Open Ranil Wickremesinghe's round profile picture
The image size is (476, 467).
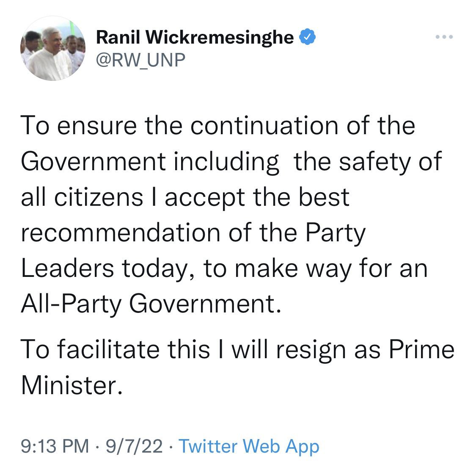[53, 48]
